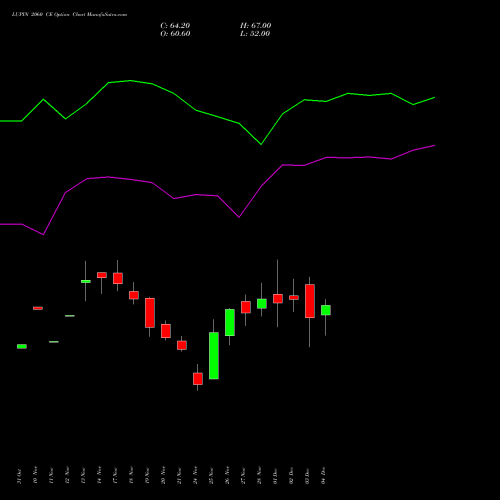Click the 02 Dec date label

pyautogui.click(x=291, y=475)
